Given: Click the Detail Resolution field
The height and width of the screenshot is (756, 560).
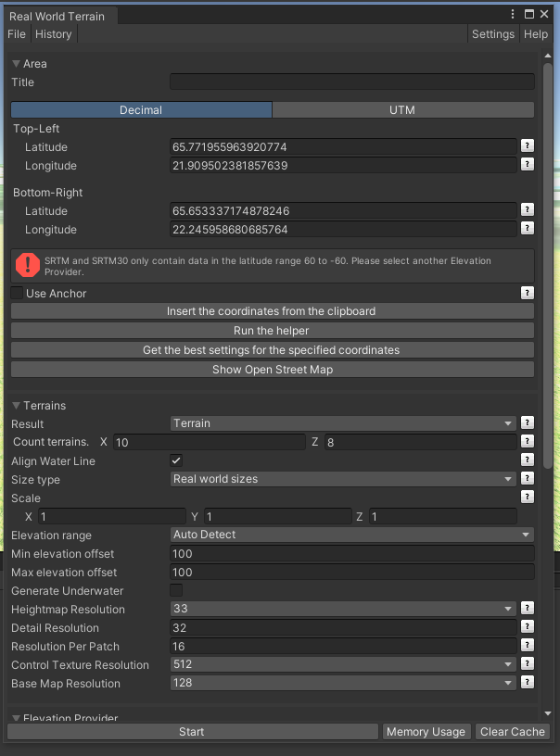Looking at the screenshot, I should pyautogui.click(x=343, y=627).
